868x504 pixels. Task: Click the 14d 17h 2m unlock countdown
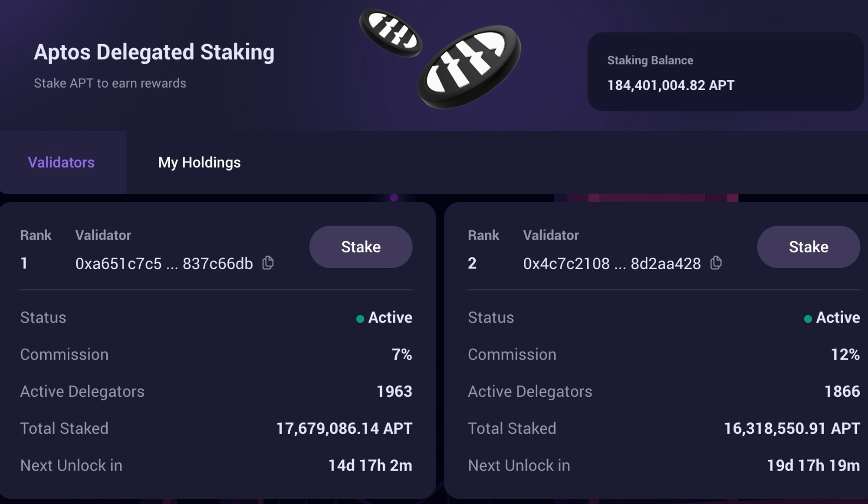tap(370, 465)
